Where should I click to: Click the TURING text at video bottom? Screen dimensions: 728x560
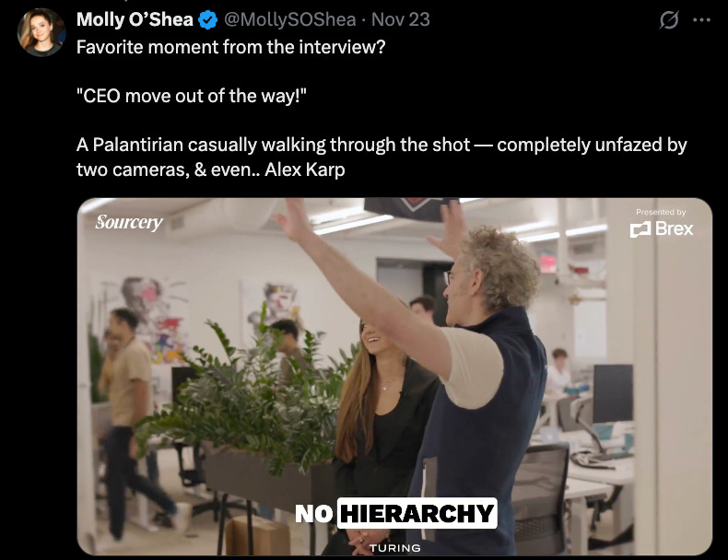[x=395, y=548]
